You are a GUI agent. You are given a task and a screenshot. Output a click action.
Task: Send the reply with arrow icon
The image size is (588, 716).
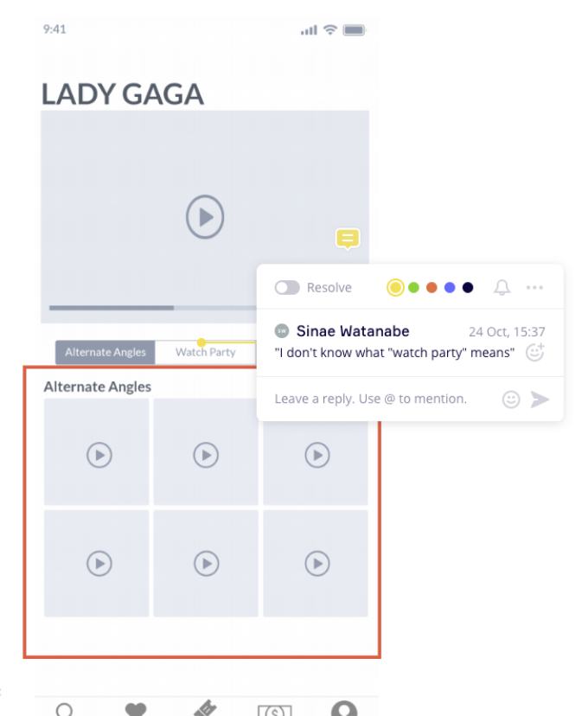coord(540,400)
